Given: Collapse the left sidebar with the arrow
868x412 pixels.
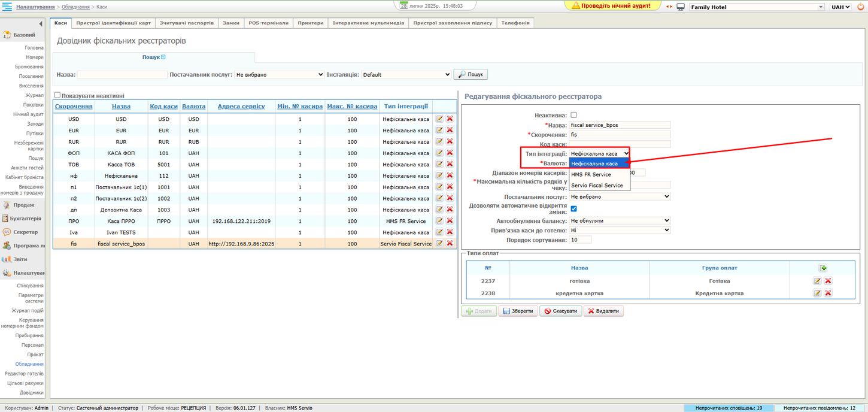Looking at the screenshot, I should (41, 24).
